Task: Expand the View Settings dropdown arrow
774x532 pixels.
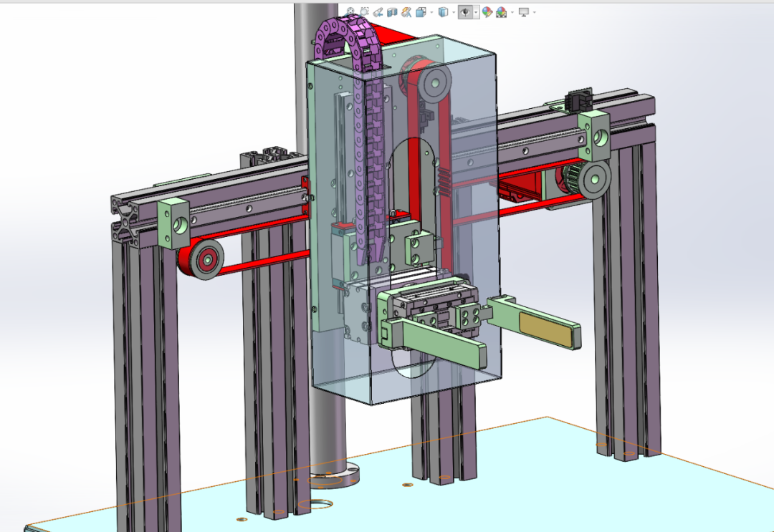Action: (535, 12)
